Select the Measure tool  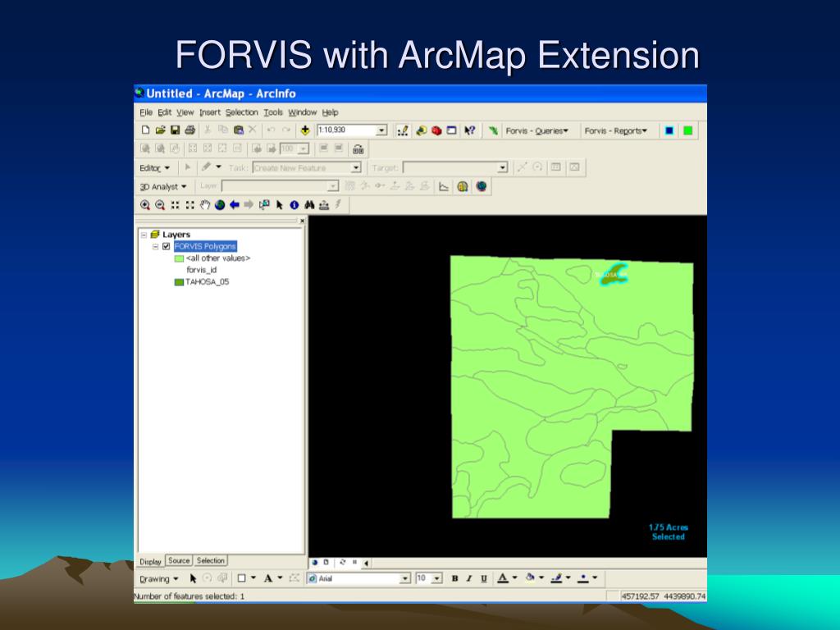click(x=323, y=204)
